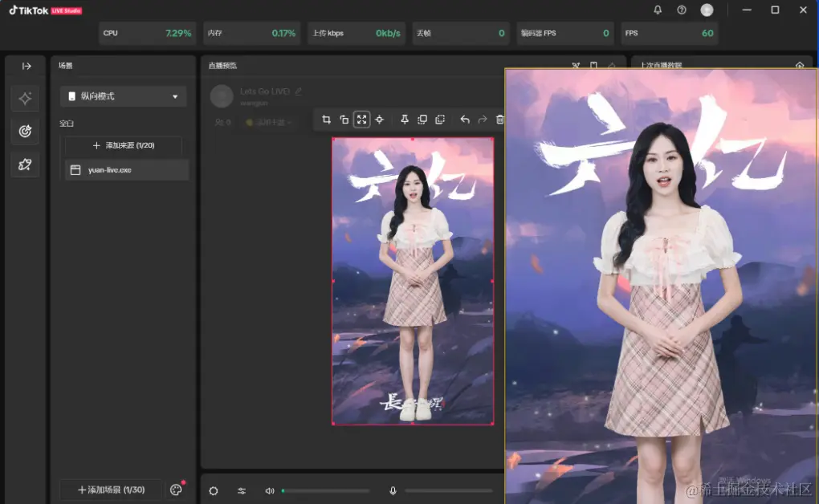Click the center-align crosshair icon
819x504 pixels.
379,120
